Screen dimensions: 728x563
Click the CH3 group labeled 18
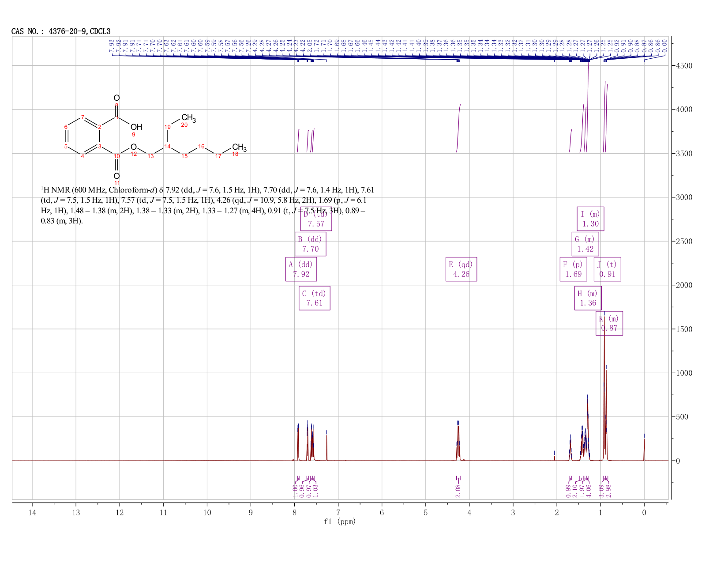click(x=240, y=147)
